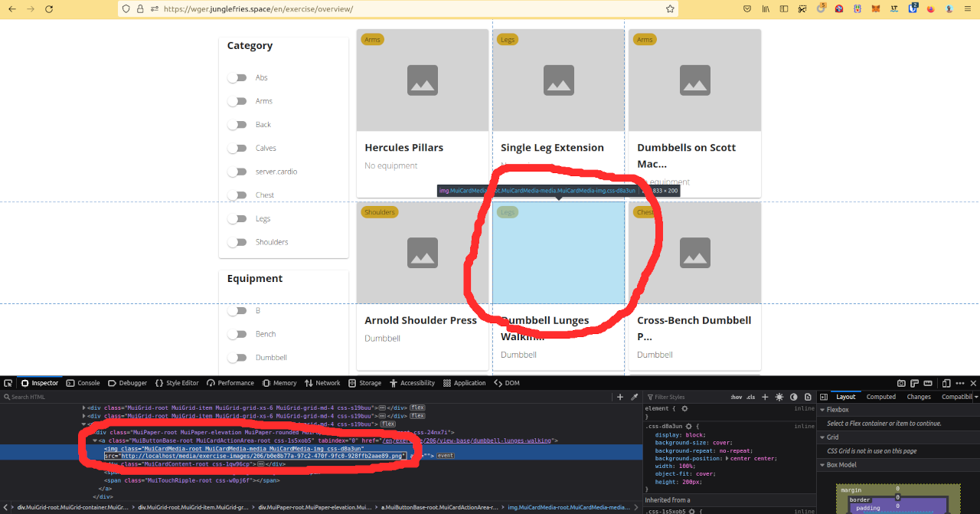
Task: Open the Compatibility panel overflow dropdown arrow
Action: (x=976, y=396)
